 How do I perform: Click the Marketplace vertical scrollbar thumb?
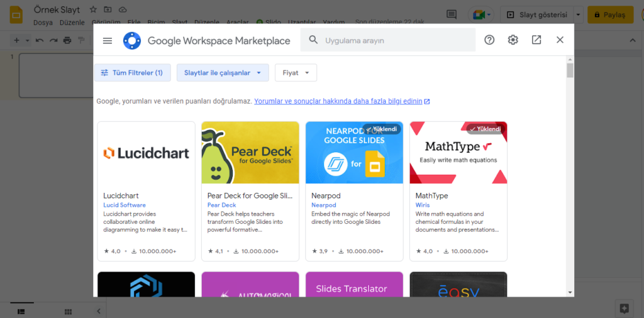[570, 70]
